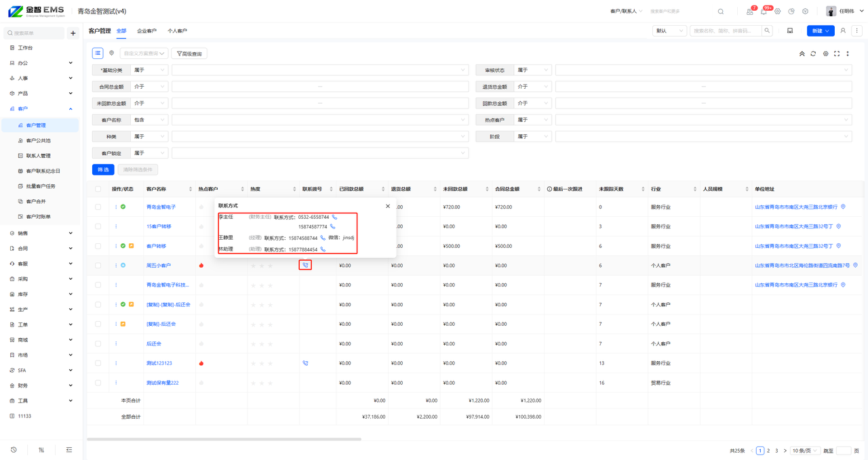Click the person icon right of 新建
The height and width of the screenshot is (460, 868).
tap(843, 30)
